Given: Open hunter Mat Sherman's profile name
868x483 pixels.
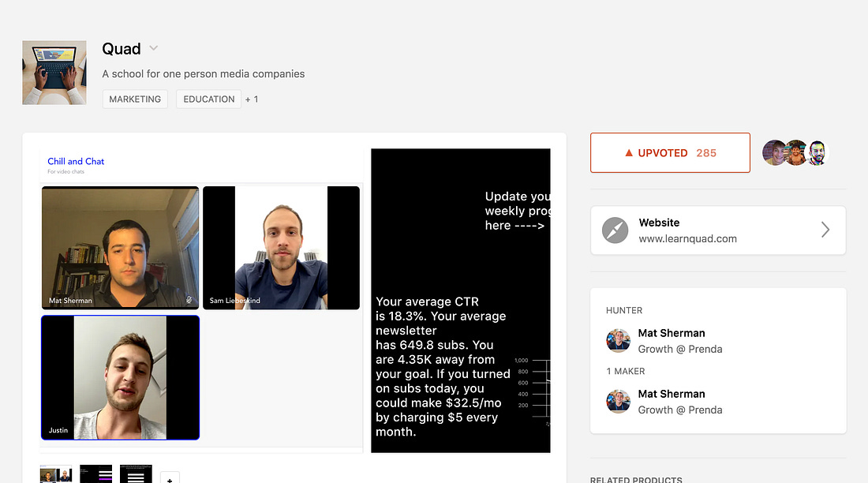Looking at the screenshot, I should [x=672, y=333].
